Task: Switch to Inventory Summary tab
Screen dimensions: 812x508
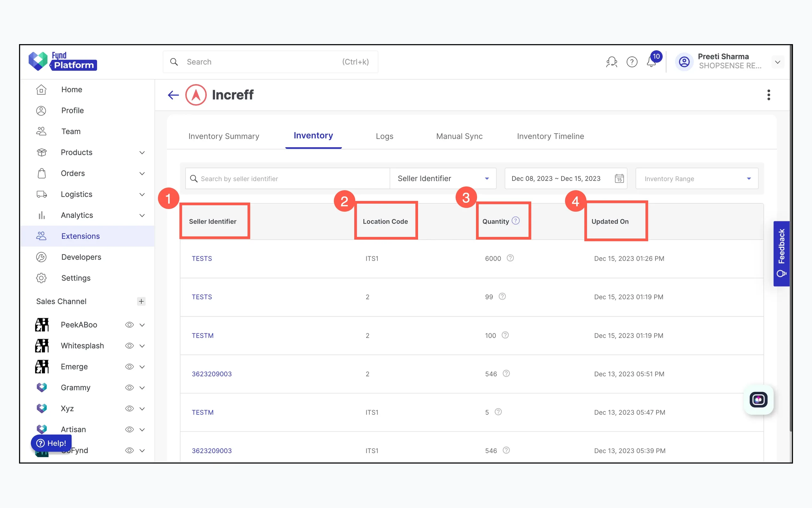Action: pos(224,136)
